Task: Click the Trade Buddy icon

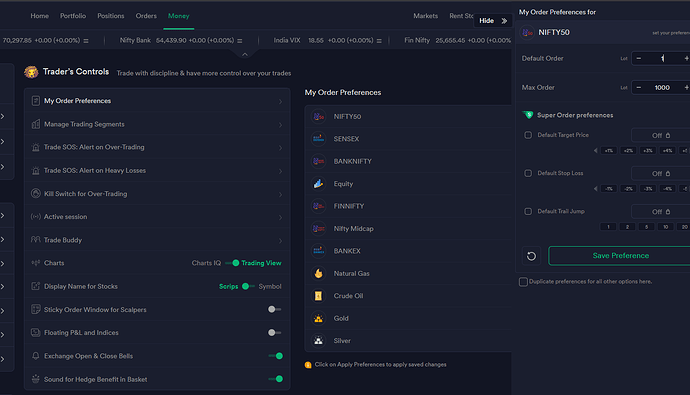Action: coord(36,240)
